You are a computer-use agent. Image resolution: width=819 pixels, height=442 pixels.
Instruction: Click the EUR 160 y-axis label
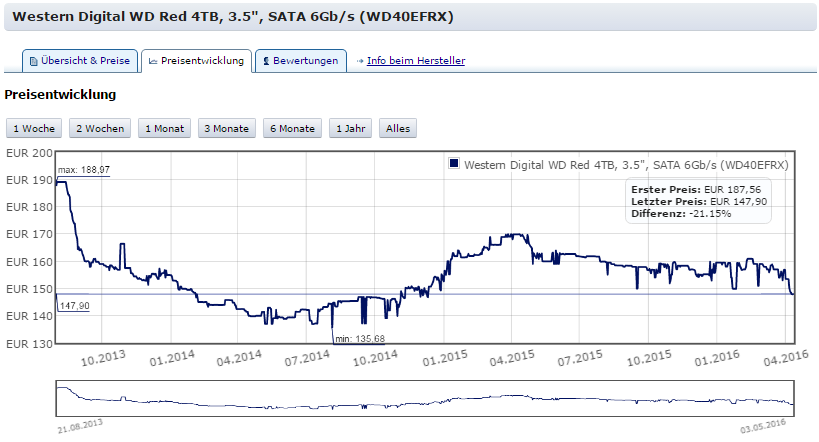[29, 262]
